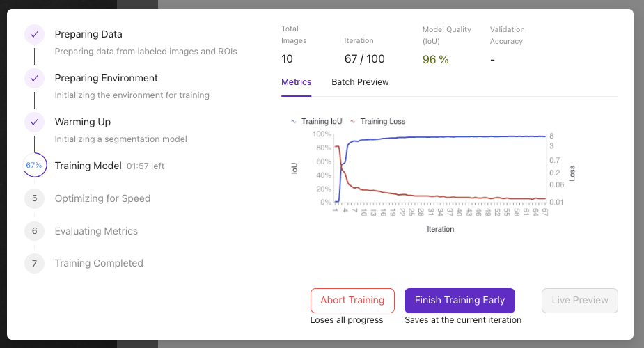This screenshot has width=644, height=348.
Task: Click step 7 circle for Training Completed
Action: point(34,263)
